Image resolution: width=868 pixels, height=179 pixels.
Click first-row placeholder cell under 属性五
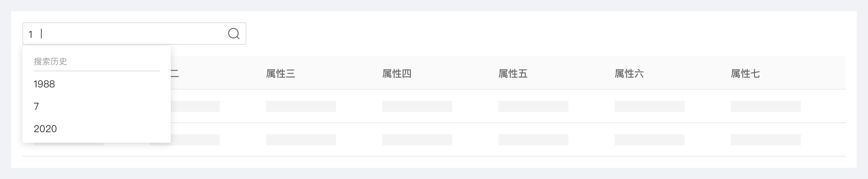pos(533,106)
